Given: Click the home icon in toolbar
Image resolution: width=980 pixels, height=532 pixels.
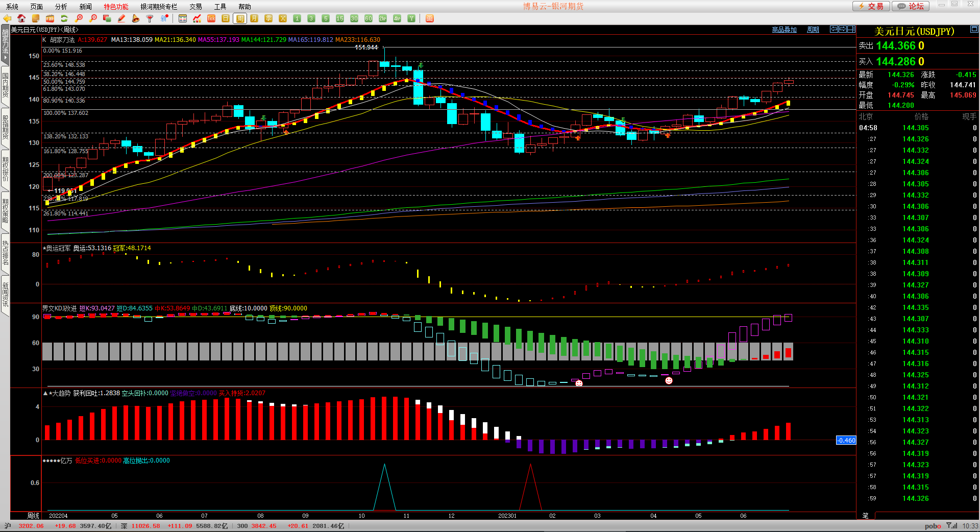Looking at the screenshot, I should pos(21,18).
